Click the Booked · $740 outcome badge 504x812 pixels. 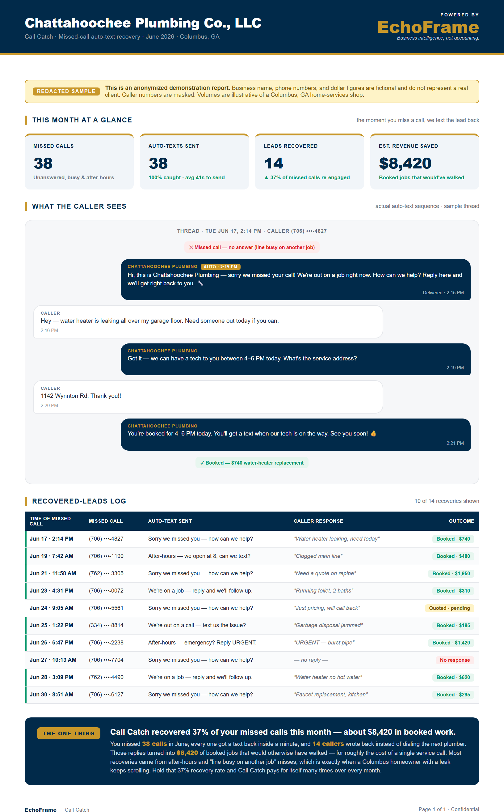(453, 539)
